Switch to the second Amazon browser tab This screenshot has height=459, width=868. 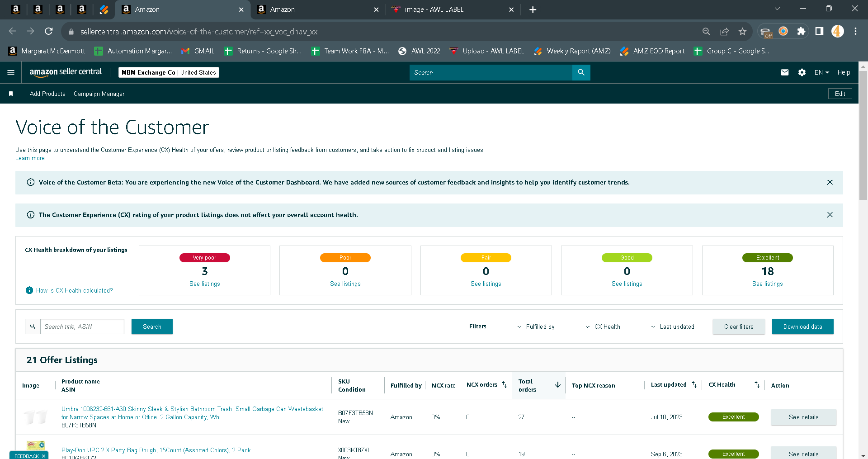coord(319,9)
